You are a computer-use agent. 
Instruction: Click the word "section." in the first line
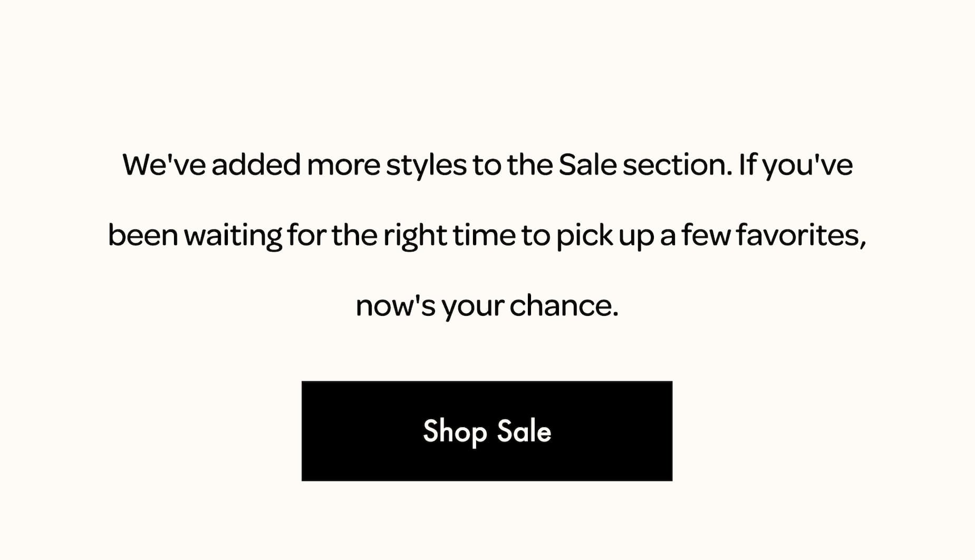[x=678, y=165]
